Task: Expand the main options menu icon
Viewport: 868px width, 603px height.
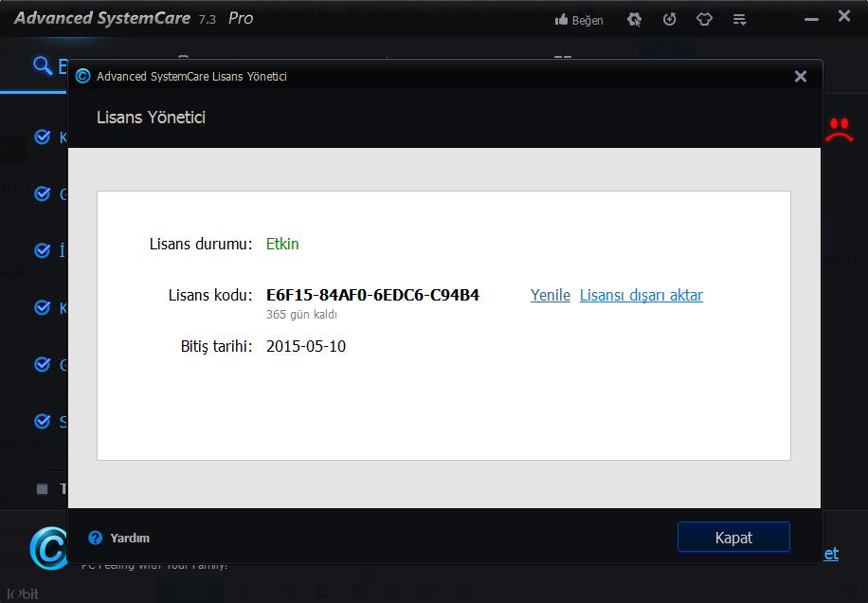Action: pos(739,20)
